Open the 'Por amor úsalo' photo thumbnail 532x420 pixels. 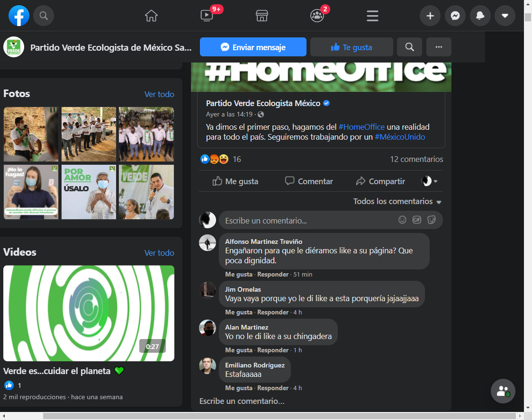[89, 192]
